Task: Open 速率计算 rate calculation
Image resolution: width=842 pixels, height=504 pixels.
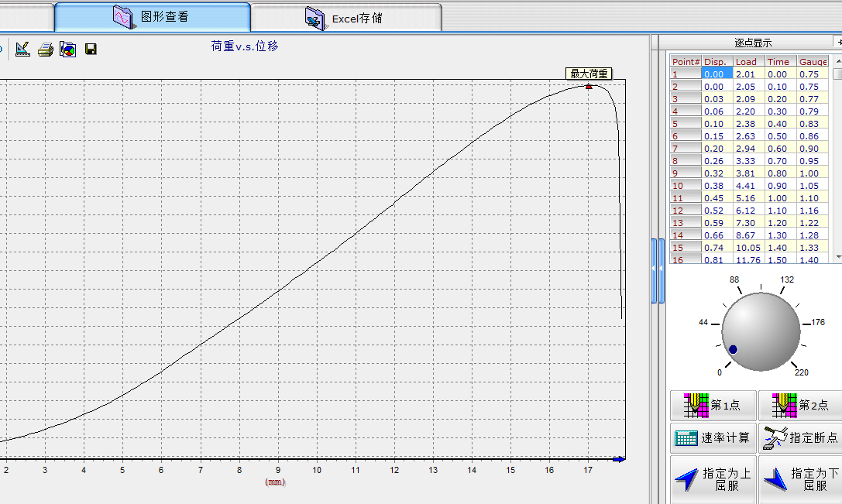Action: click(x=713, y=437)
